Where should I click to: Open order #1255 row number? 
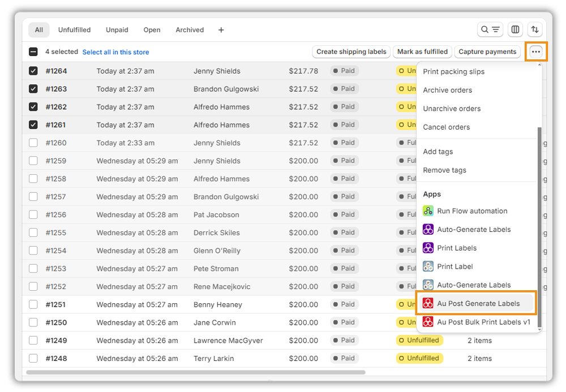click(56, 232)
